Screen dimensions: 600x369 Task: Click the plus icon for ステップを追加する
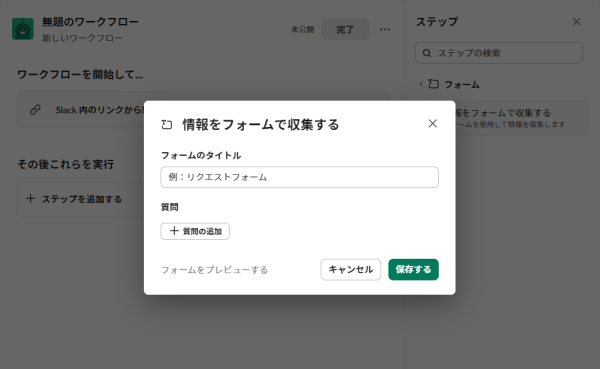pyautogui.click(x=30, y=199)
